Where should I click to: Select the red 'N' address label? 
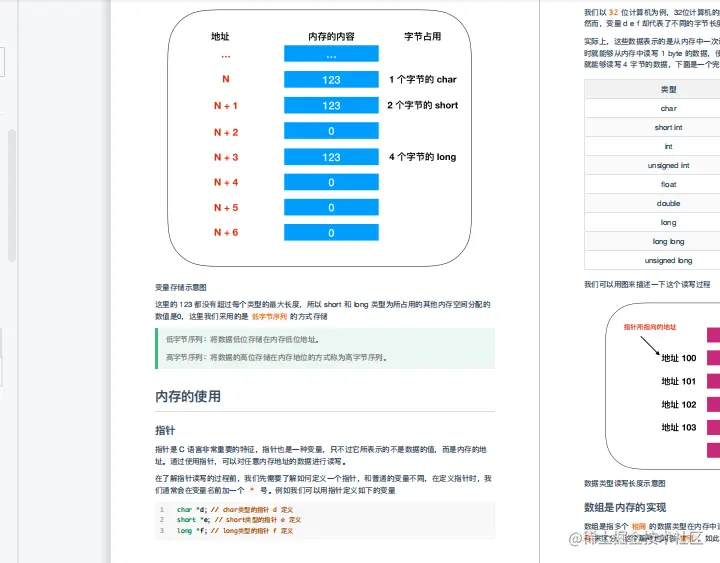coord(225,79)
